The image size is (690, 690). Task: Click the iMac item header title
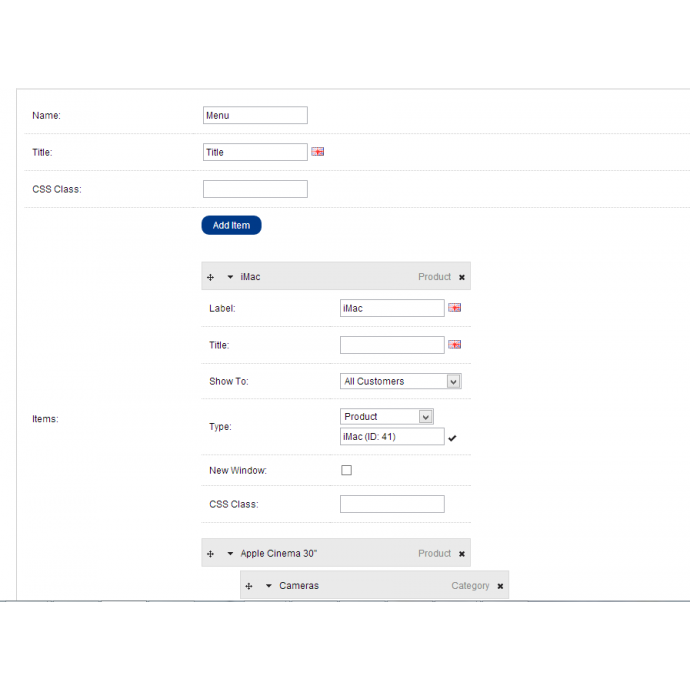pyautogui.click(x=250, y=277)
